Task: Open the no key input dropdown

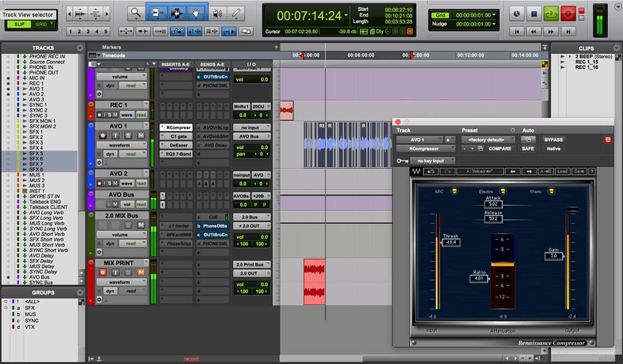Action: pyautogui.click(x=433, y=161)
